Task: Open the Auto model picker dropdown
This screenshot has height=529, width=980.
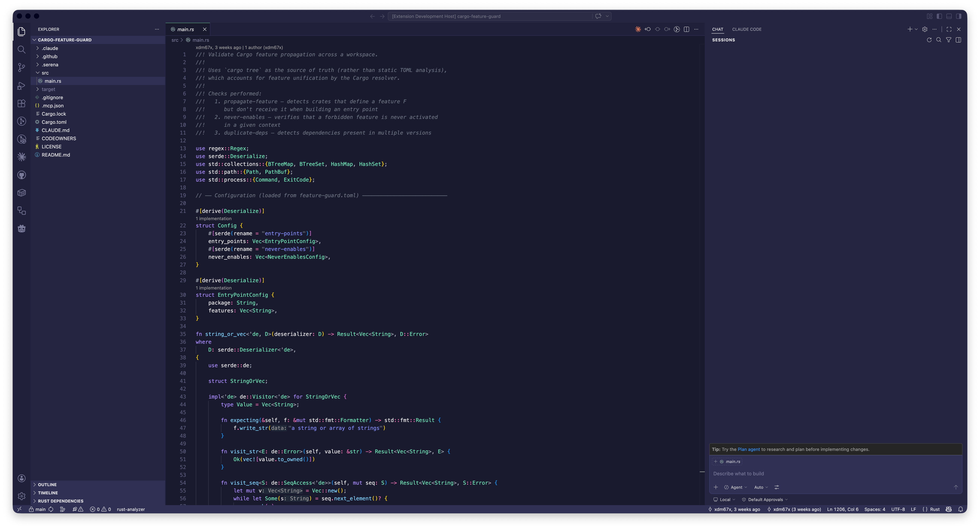Action: [x=761, y=487]
